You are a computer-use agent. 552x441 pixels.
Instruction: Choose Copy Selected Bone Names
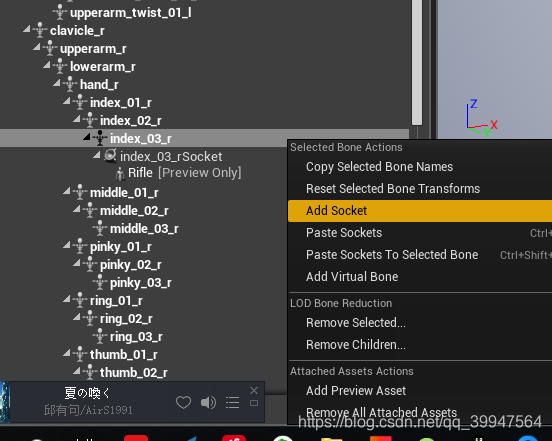(420, 166)
